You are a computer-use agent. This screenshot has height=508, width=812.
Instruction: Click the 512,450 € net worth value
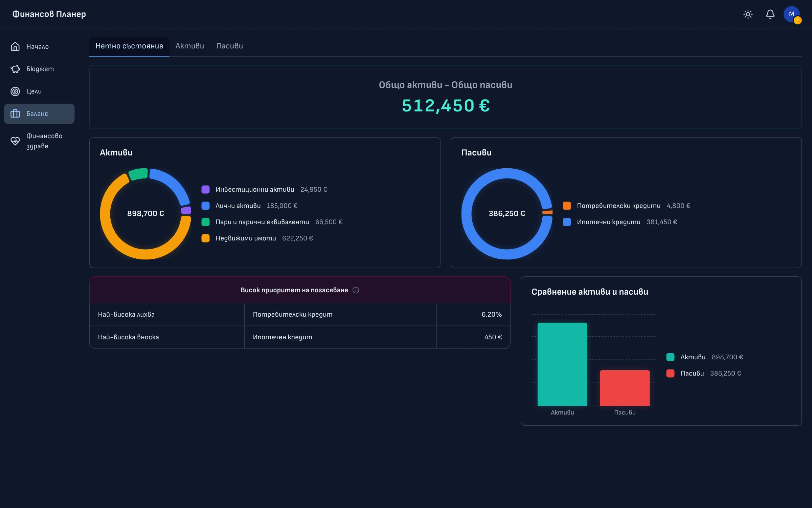(x=446, y=105)
